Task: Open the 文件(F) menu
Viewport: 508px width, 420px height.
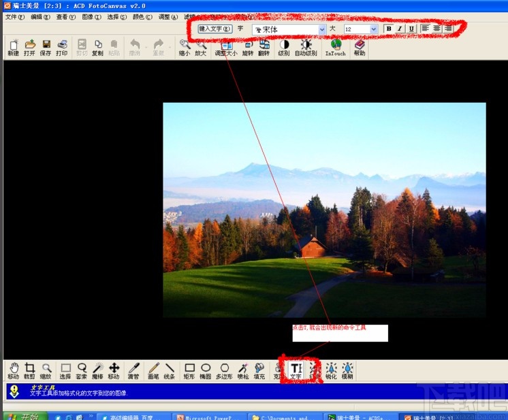Action: pyautogui.click(x=15, y=17)
